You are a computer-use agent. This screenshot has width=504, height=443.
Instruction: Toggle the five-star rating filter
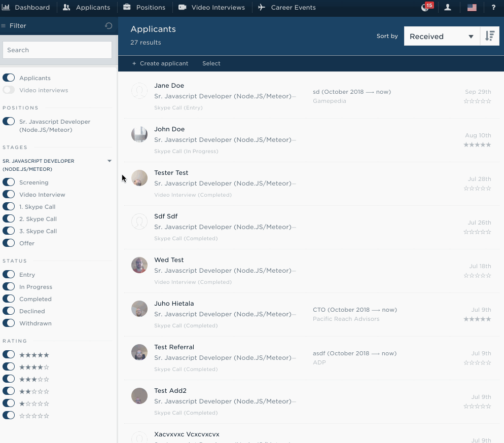pos(9,354)
